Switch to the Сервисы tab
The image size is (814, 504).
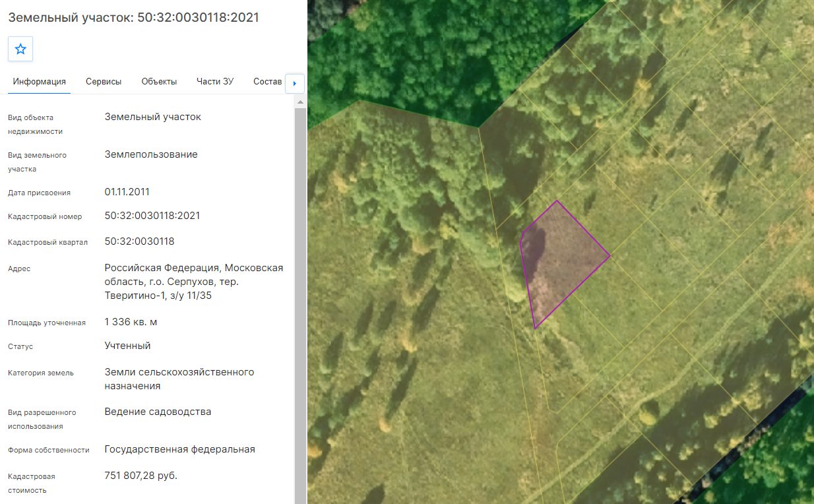coord(104,82)
